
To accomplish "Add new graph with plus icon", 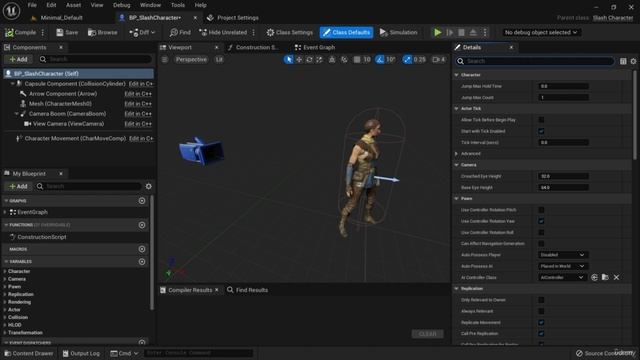I will 142,201.
